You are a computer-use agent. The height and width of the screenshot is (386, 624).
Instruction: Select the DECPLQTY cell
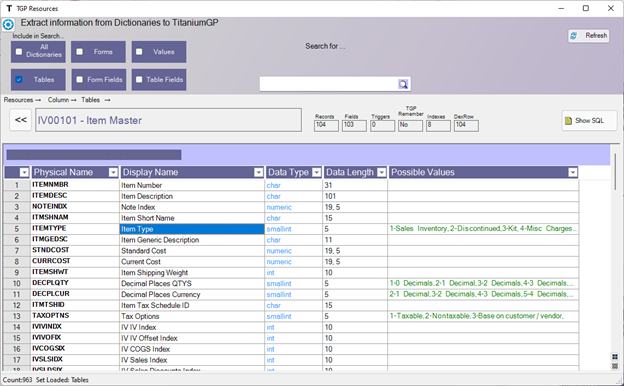pos(74,283)
